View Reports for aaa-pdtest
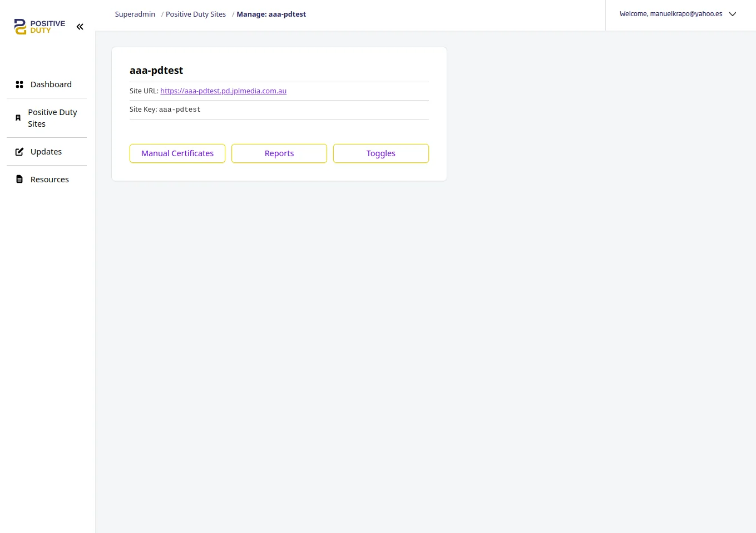756x533 pixels. (279, 153)
